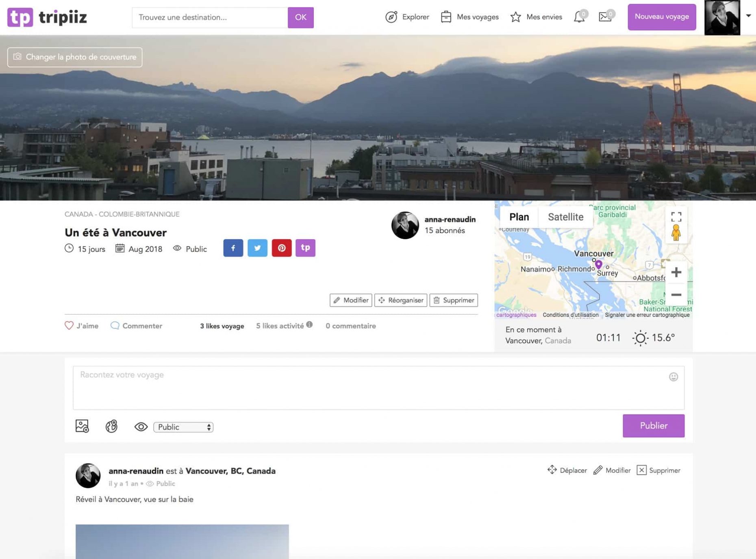Open anna-renaudin profile link near map
Image resolution: width=756 pixels, height=559 pixels.
[x=450, y=219]
